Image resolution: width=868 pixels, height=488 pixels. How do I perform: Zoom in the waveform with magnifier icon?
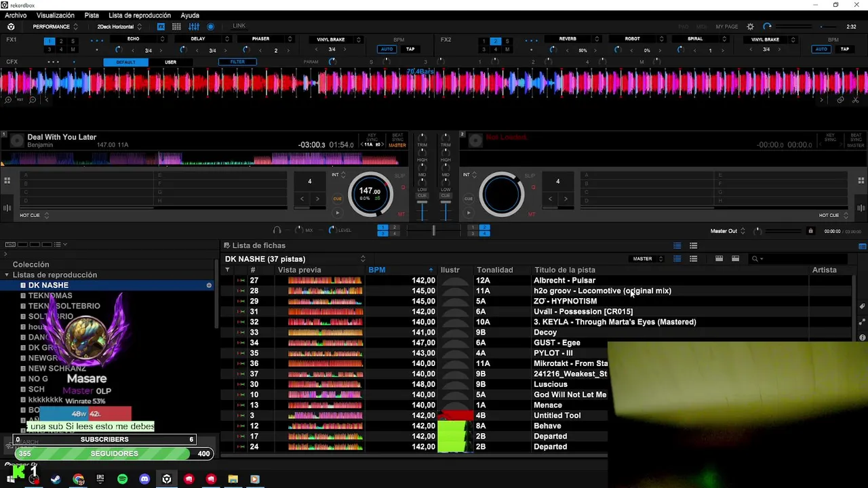coord(8,100)
